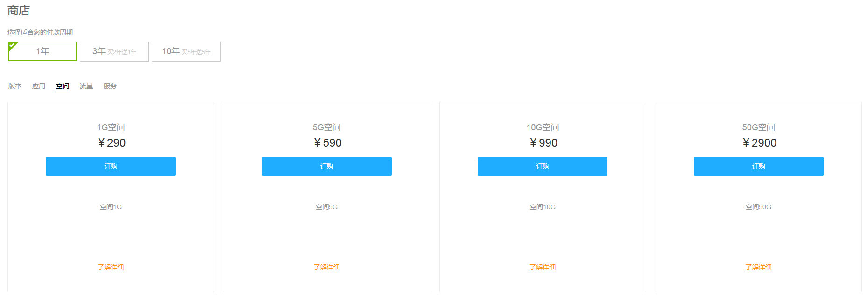Select the 1年 billing period option

coord(42,51)
